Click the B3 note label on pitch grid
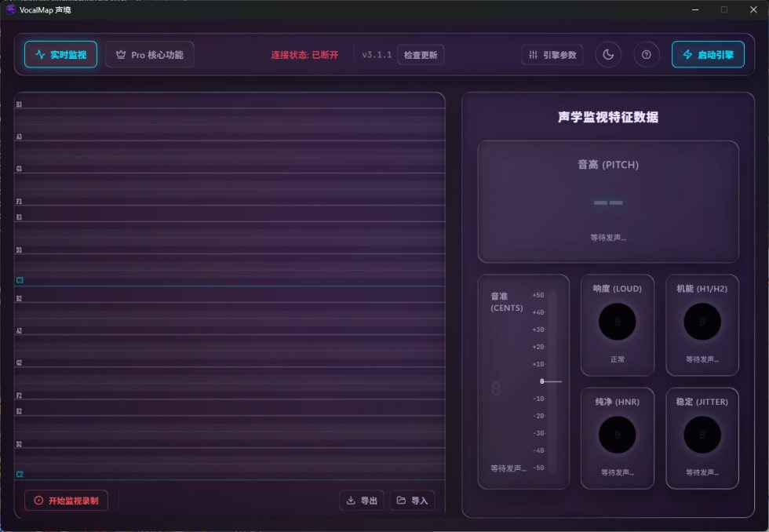 19,104
